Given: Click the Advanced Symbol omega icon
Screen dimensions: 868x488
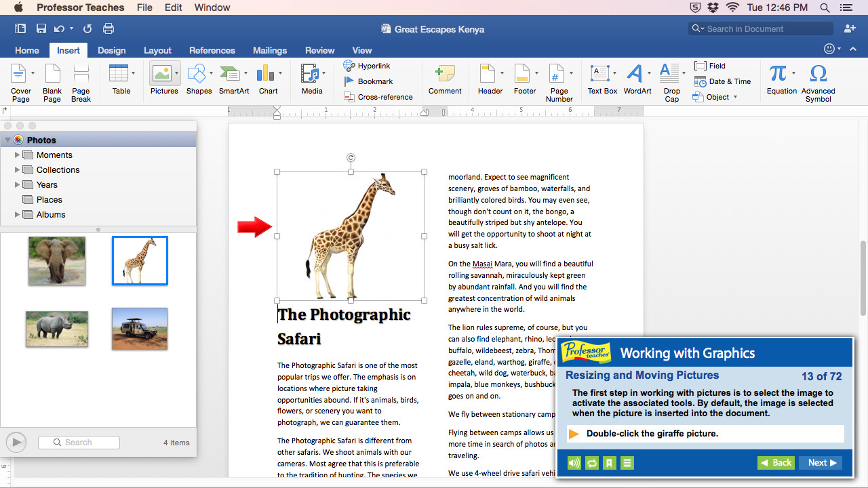Looking at the screenshot, I should pos(818,74).
